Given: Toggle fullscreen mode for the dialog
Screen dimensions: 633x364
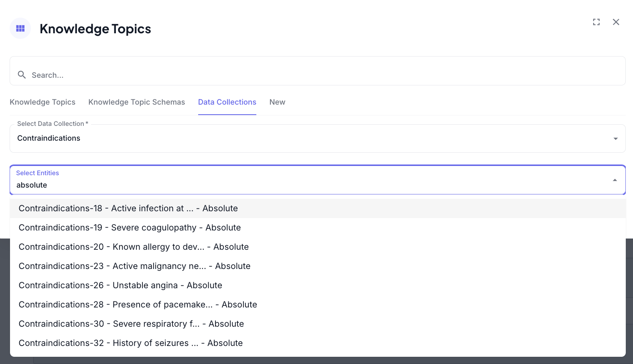Looking at the screenshot, I should pyautogui.click(x=596, y=22).
